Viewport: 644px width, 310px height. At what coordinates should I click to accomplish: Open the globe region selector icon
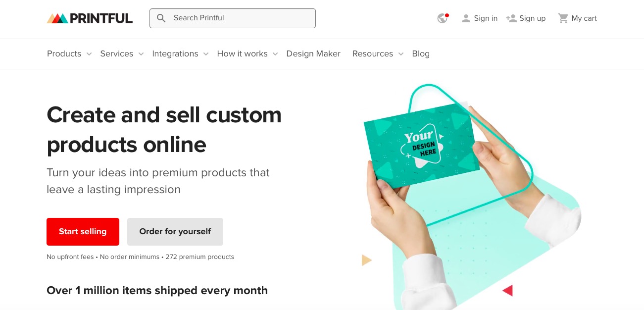[x=443, y=18]
